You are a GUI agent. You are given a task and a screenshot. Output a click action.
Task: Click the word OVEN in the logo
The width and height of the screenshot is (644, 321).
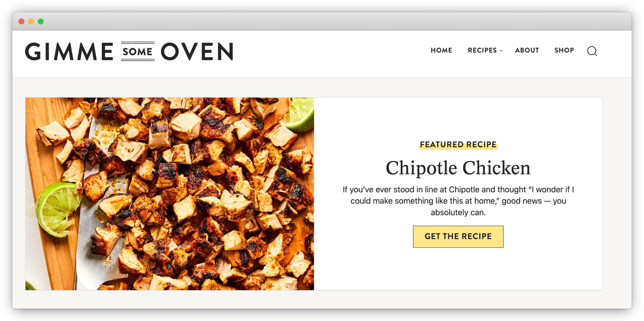[197, 51]
